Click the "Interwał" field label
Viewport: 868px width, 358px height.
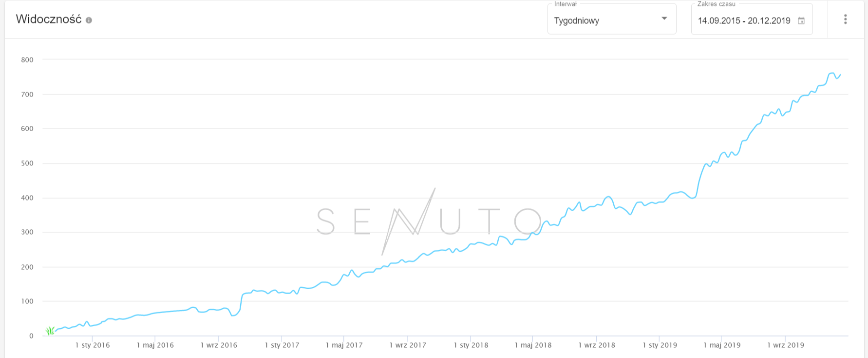[x=565, y=4]
